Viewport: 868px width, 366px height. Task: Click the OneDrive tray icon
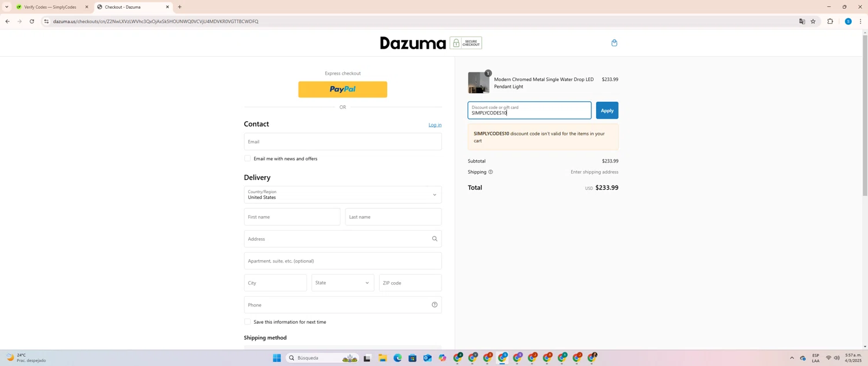pos(803,358)
